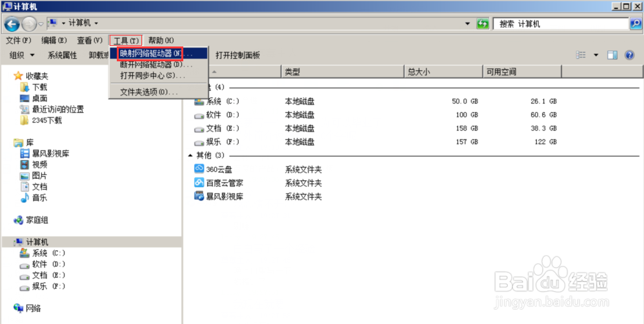
Task: Open the 工具(T) menu
Action: pos(126,40)
